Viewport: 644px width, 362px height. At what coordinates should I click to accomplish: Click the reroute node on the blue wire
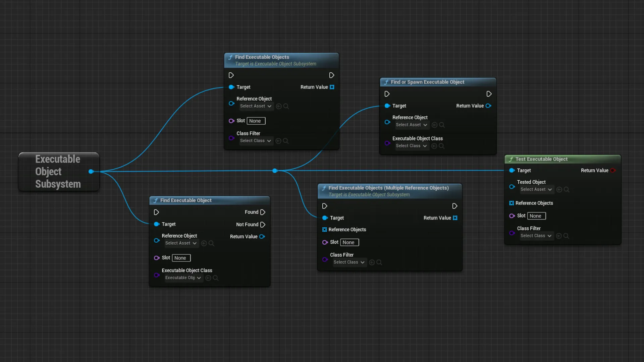275,171
